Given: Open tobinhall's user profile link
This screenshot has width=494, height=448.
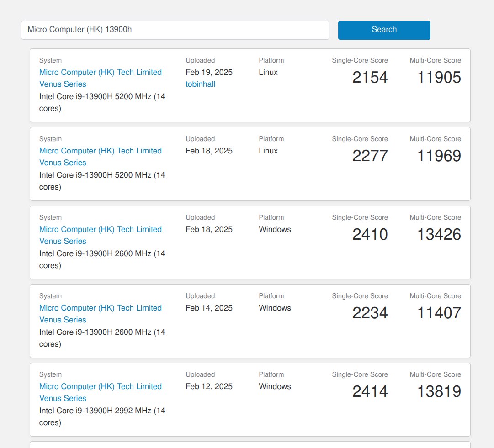Looking at the screenshot, I should coord(200,84).
